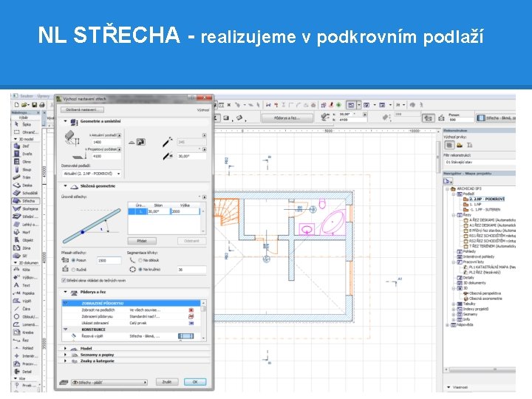Select the Text tool

23,285
